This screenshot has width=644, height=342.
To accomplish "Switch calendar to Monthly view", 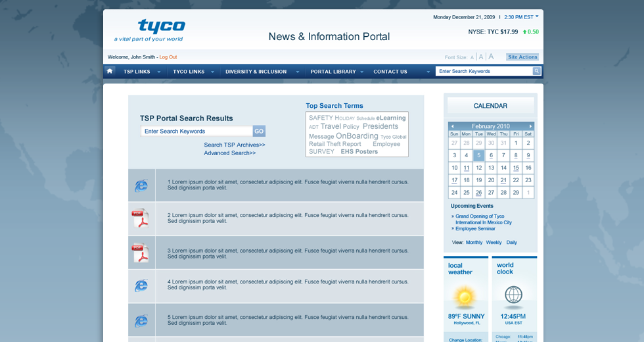I will click(474, 243).
